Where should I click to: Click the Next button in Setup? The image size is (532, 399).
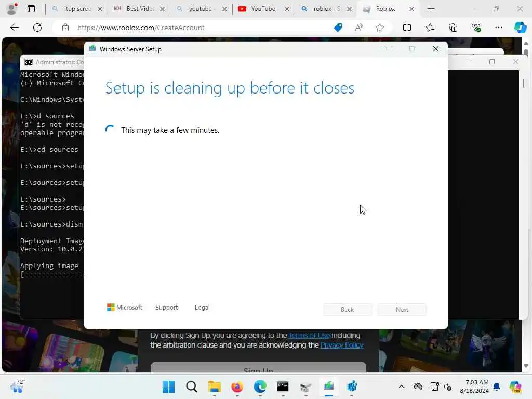402,310
